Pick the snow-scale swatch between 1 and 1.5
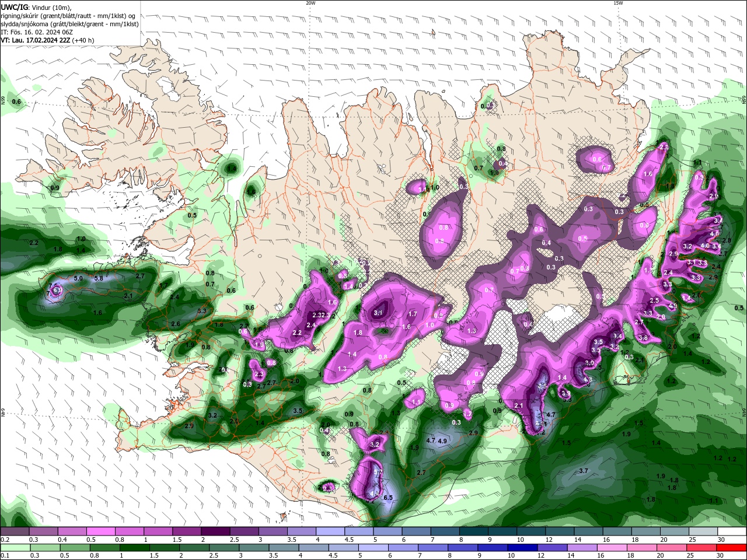The image size is (747, 560). point(158,531)
